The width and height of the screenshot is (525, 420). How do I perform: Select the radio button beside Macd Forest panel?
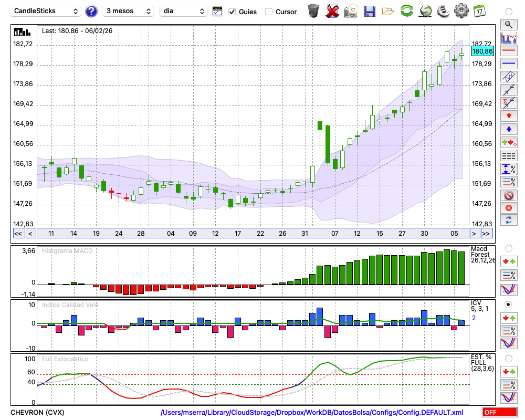point(508,248)
